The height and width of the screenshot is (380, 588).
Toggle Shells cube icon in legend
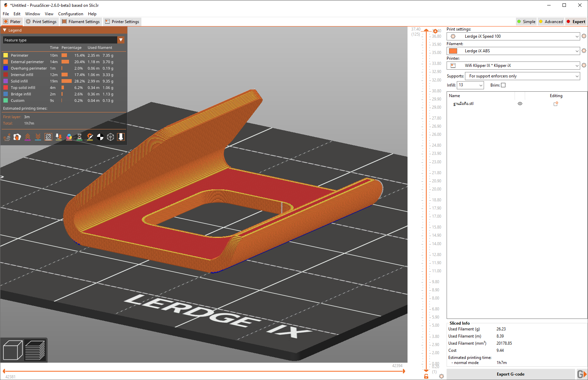tap(110, 137)
